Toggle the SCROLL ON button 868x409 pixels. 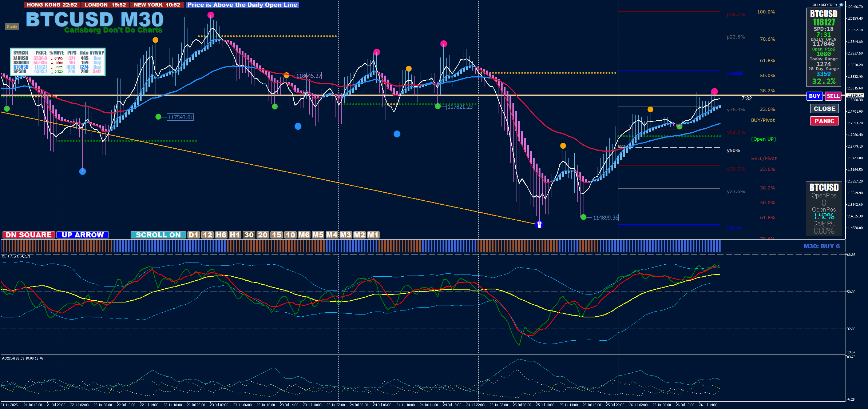click(158, 235)
